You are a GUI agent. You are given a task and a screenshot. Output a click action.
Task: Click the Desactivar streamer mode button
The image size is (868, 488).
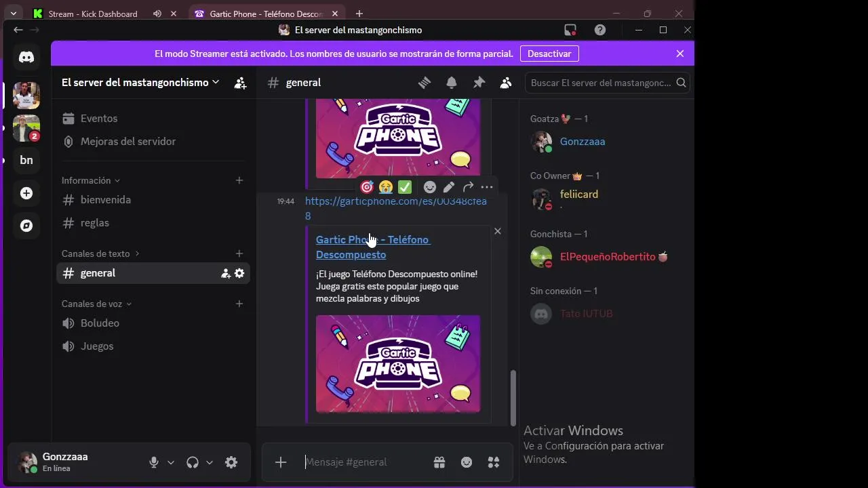[x=549, y=54]
